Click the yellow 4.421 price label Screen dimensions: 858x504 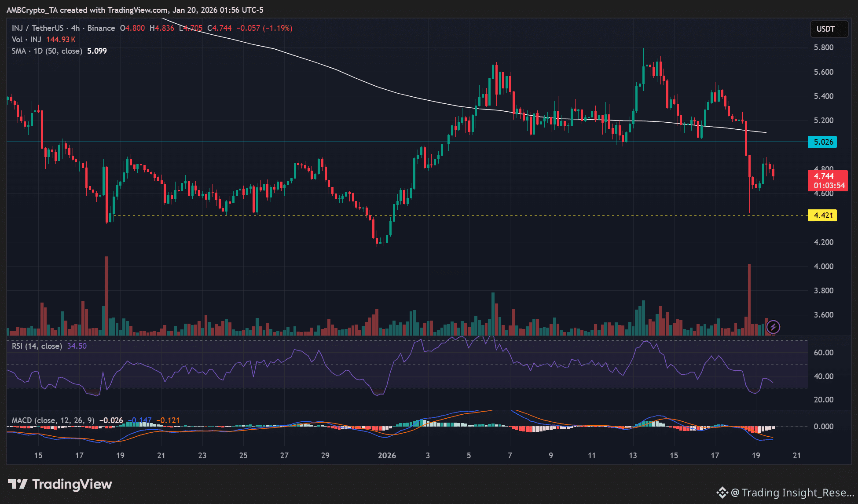(823, 215)
